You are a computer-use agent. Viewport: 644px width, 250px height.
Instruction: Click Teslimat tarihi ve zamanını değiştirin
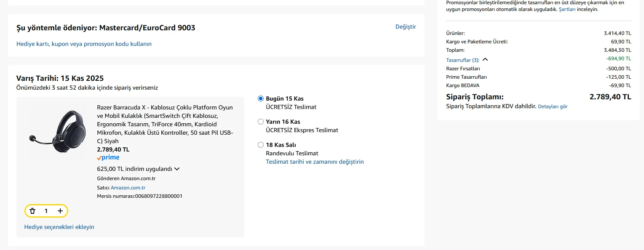tap(315, 162)
